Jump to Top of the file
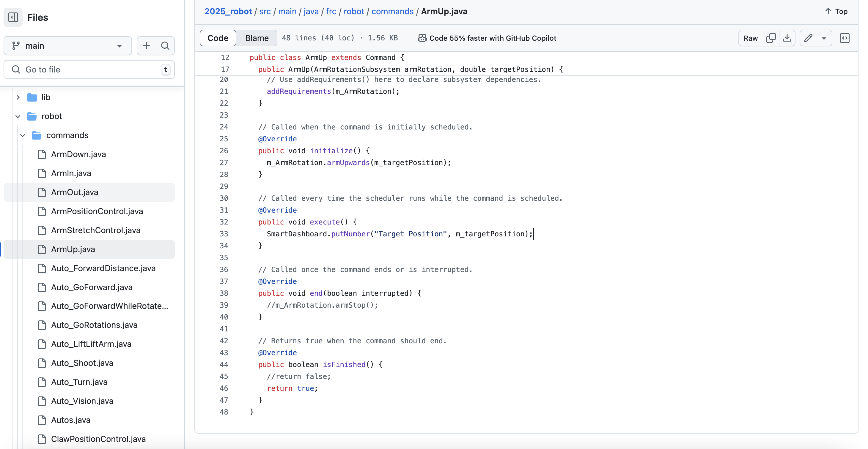The width and height of the screenshot is (868, 449). pyautogui.click(x=836, y=12)
